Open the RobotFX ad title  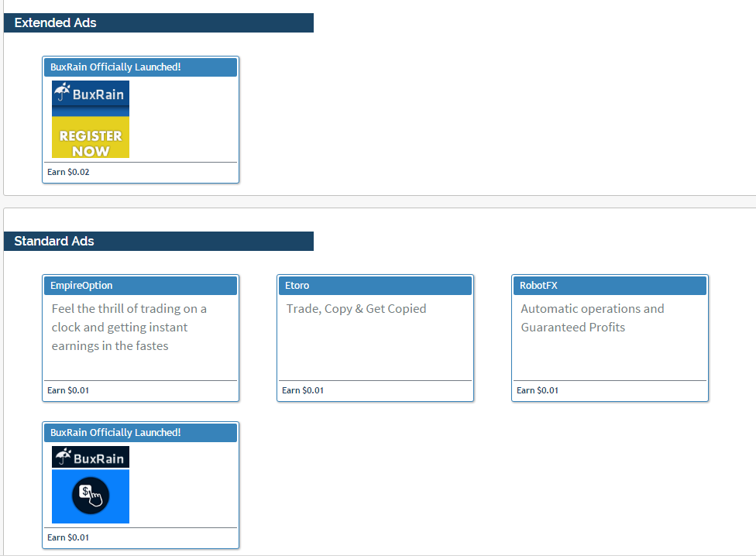[538, 285]
